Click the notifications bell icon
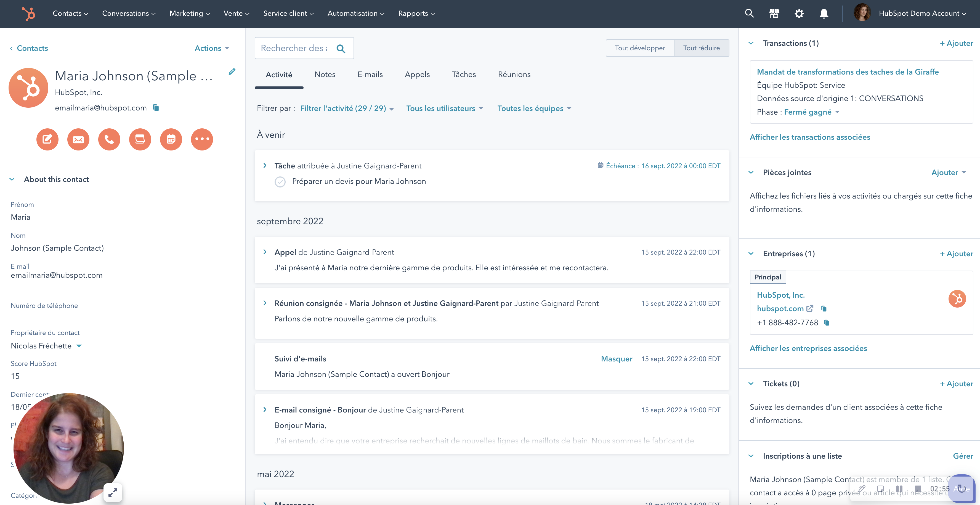The height and width of the screenshot is (505, 980). (x=825, y=14)
